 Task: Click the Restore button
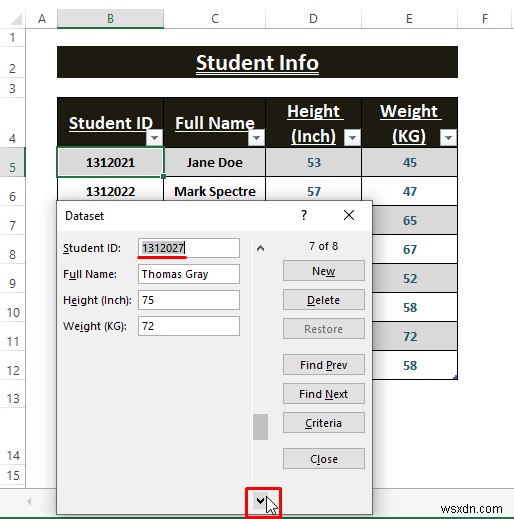pyautogui.click(x=324, y=329)
